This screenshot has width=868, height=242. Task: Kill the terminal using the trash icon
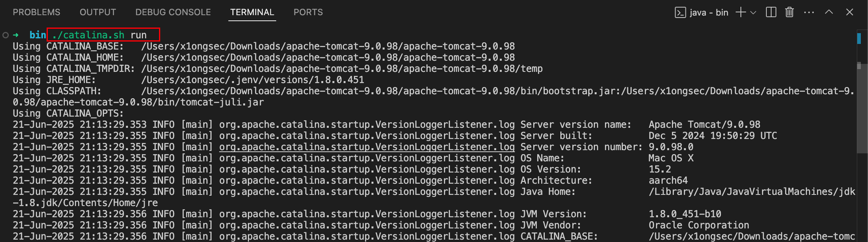click(789, 12)
